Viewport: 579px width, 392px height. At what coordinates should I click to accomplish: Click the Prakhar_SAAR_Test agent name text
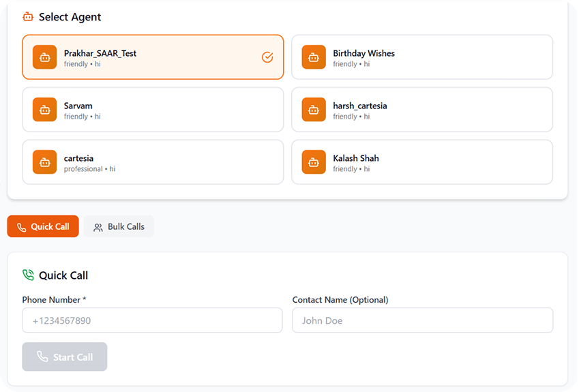point(100,54)
